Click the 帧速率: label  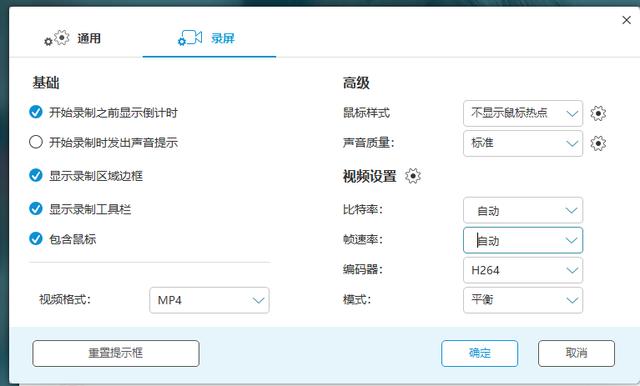(x=363, y=240)
